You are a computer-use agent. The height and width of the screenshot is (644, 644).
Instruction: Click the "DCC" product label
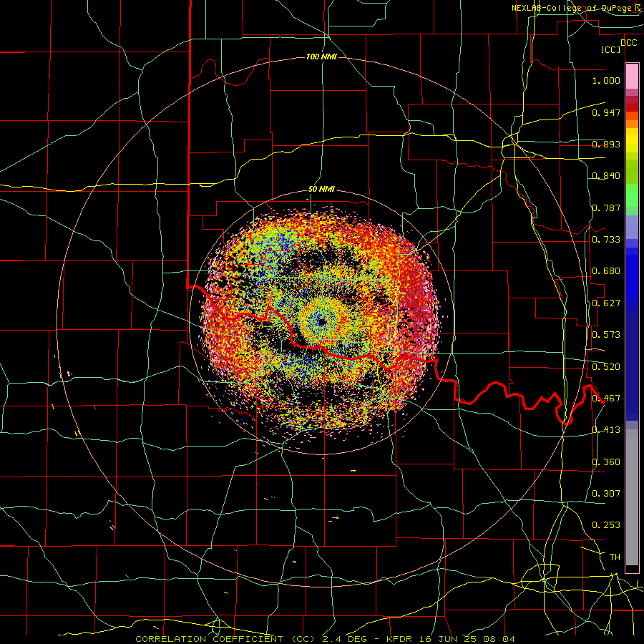click(628, 43)
